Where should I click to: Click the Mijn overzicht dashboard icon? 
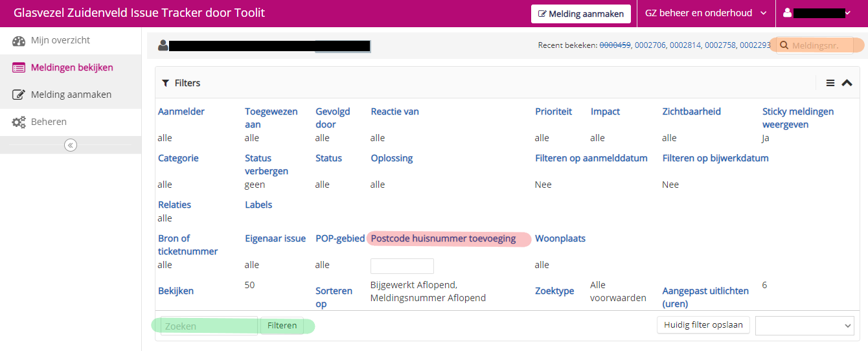coord(19,41)
